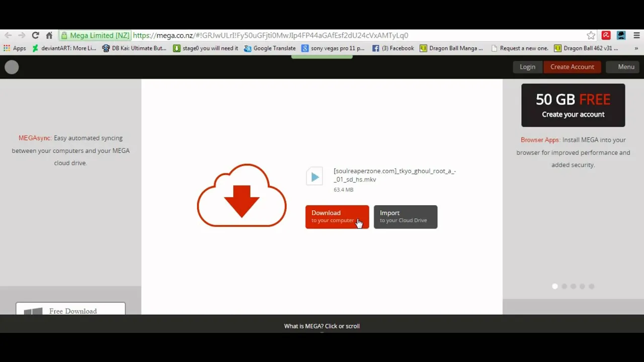Select the fourth carousel dot
Screen dimensions: 644x362
(582, 286)
